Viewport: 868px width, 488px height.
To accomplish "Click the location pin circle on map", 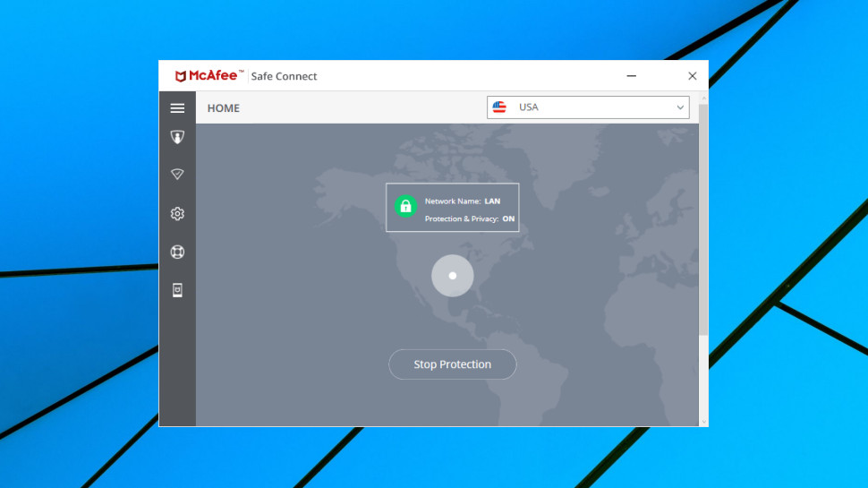I will 452,276.
